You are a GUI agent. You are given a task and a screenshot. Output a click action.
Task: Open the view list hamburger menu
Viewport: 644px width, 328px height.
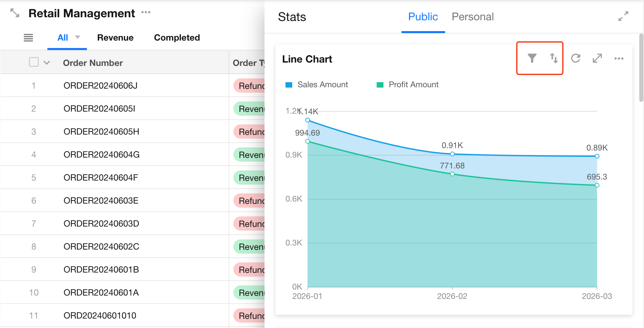coord(28,38)
